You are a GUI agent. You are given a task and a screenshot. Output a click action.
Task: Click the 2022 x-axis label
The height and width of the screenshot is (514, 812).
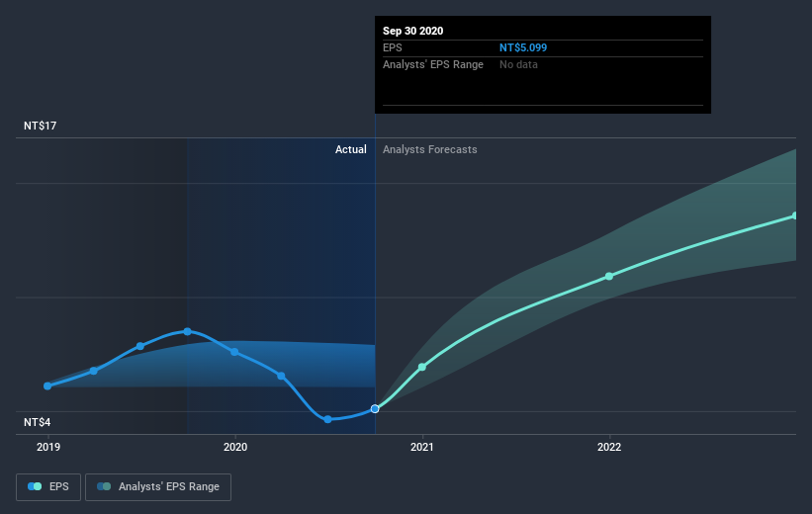[x=609, y=447]
